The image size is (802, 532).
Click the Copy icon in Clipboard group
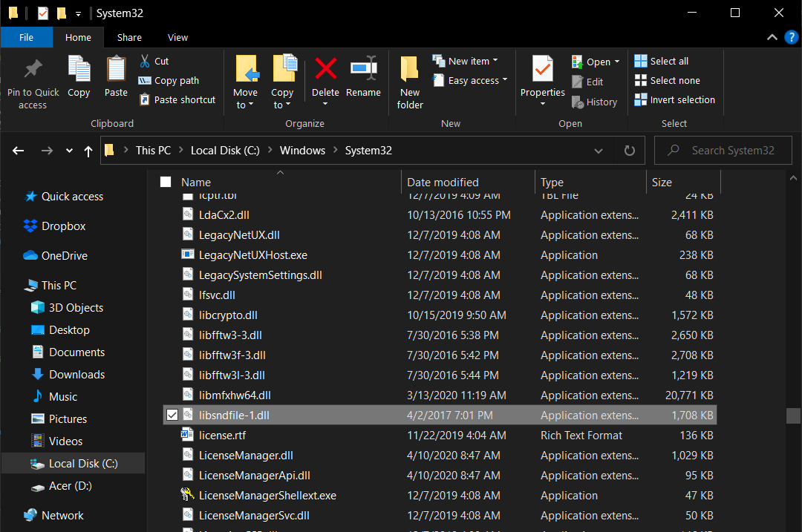point(79,69)
